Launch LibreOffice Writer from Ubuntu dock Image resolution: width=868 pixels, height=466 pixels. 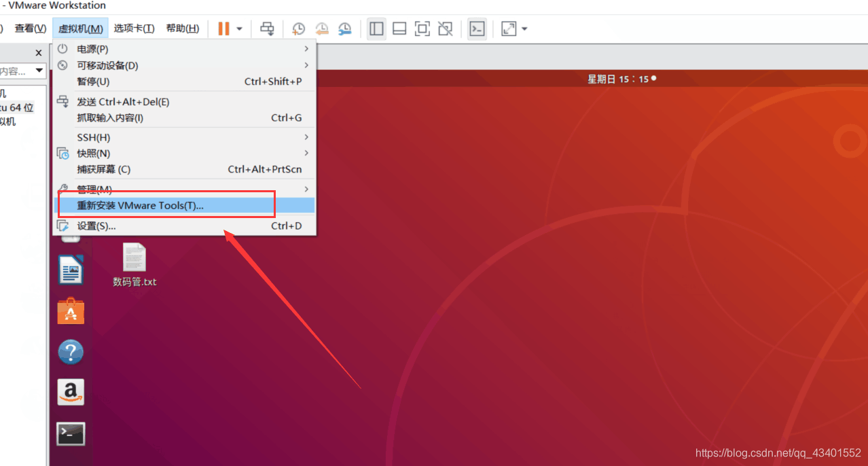click(x=71, y=270)
